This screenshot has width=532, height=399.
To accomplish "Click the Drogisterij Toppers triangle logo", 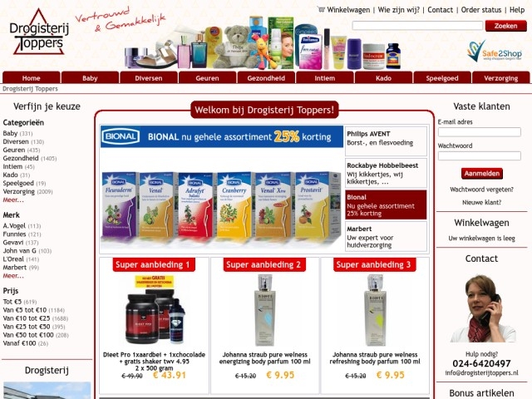I will [x=39, y=32].
